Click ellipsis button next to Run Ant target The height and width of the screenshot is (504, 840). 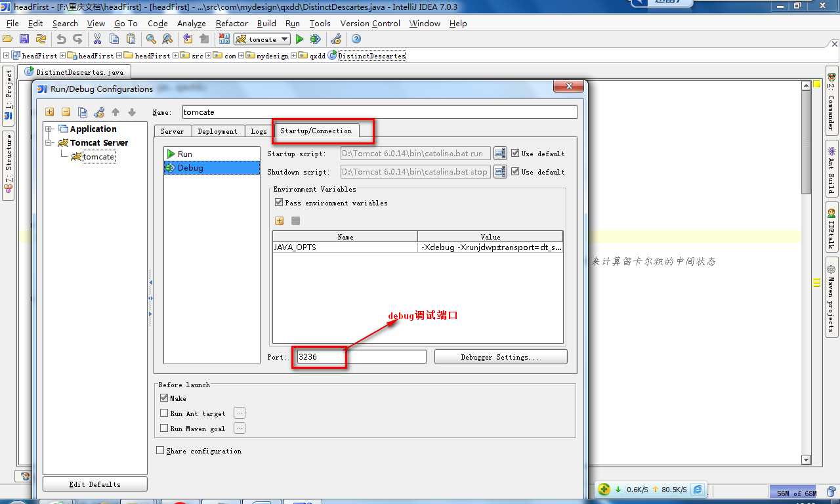click(240, 413)
